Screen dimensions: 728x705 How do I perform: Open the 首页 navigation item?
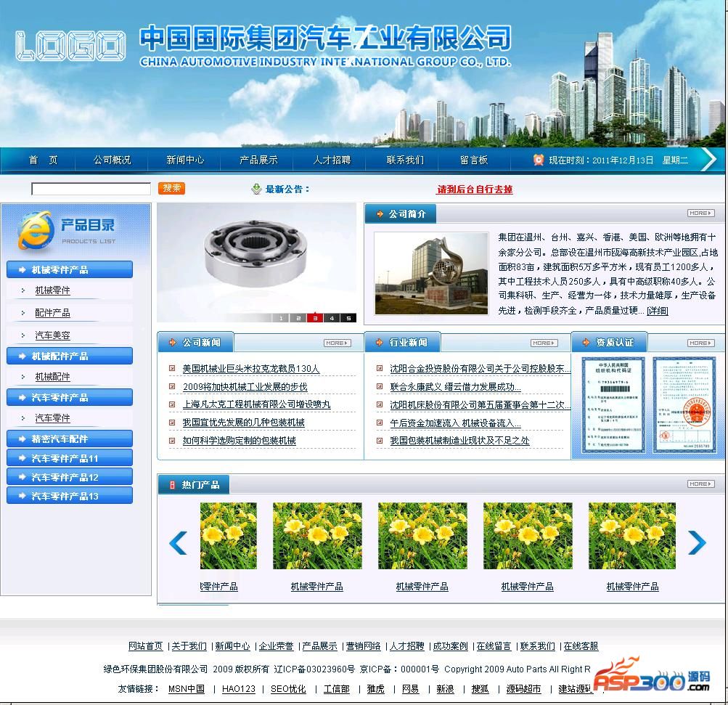point(43,160)
